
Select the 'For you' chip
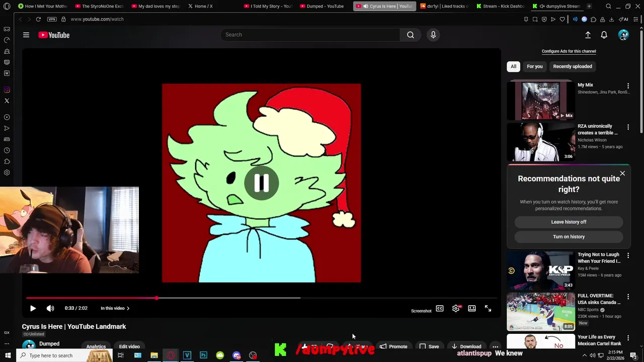coord(535,66)
